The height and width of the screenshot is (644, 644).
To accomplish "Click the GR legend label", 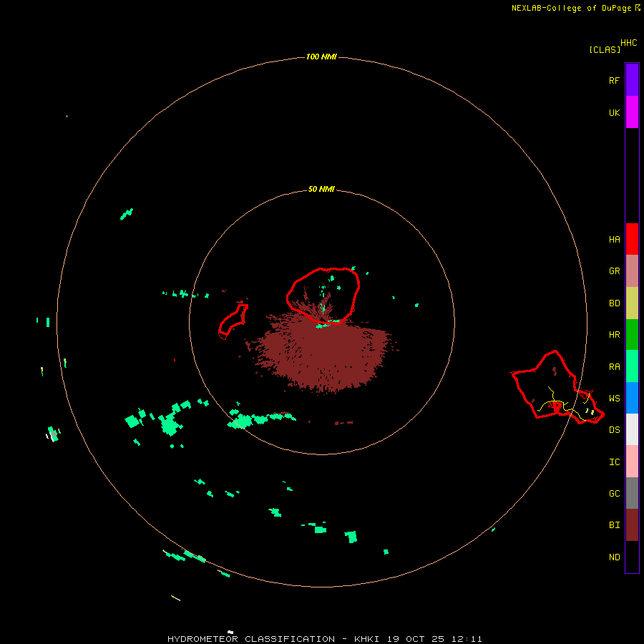I will point(614,271).
